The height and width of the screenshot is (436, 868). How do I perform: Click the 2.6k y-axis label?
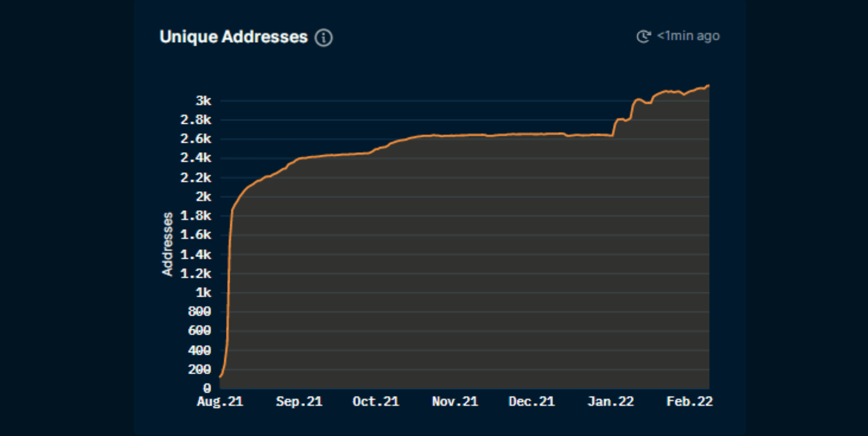pyautogui.click(x=196, y=139)
